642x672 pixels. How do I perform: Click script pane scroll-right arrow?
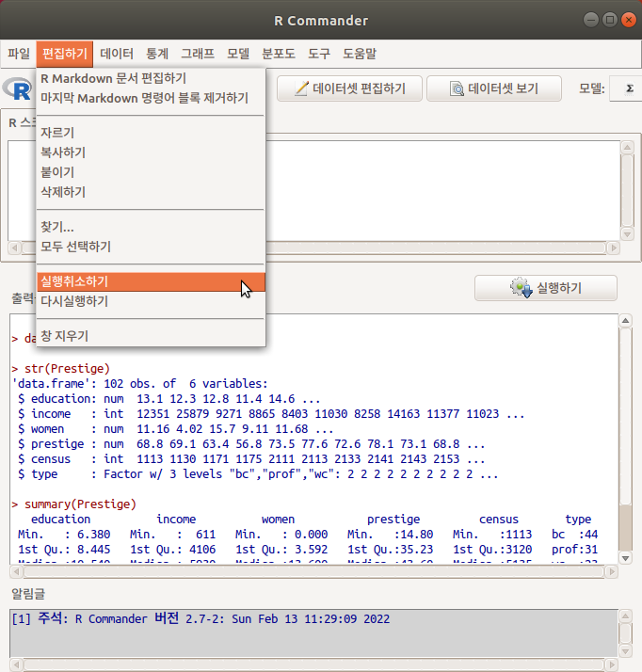coord(614,248)
